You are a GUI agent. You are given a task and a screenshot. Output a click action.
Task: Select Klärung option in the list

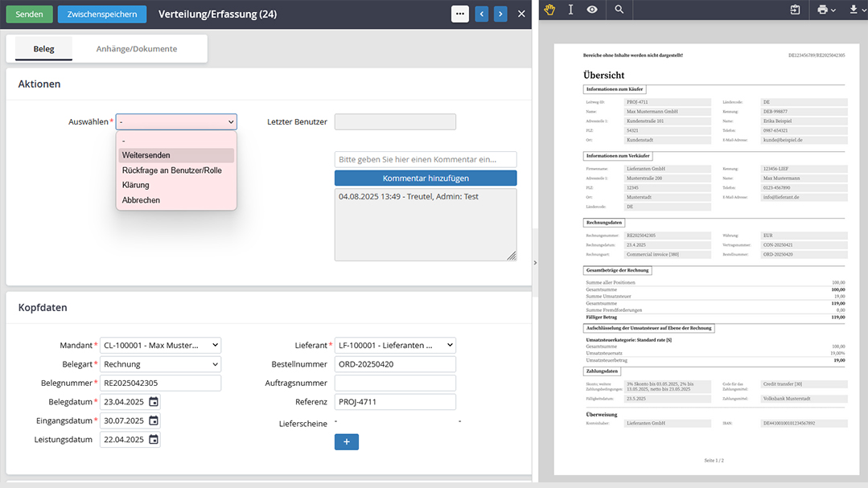coord(136,185)
